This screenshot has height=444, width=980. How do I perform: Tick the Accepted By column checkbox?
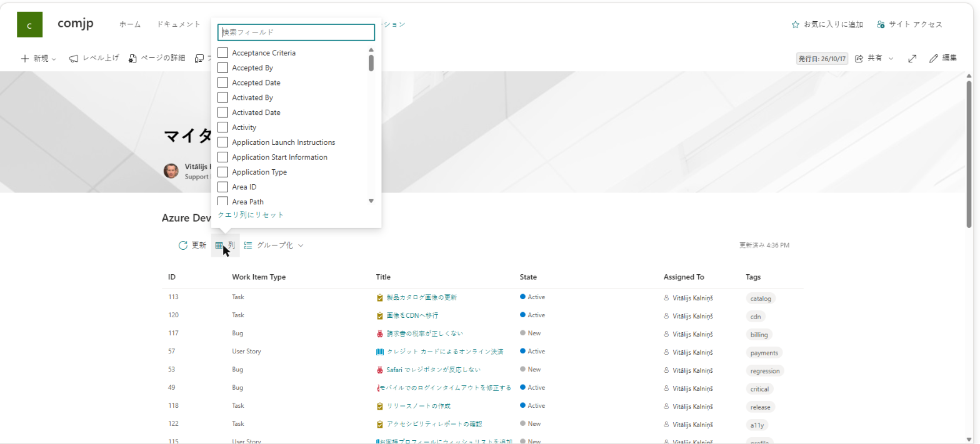222,68
